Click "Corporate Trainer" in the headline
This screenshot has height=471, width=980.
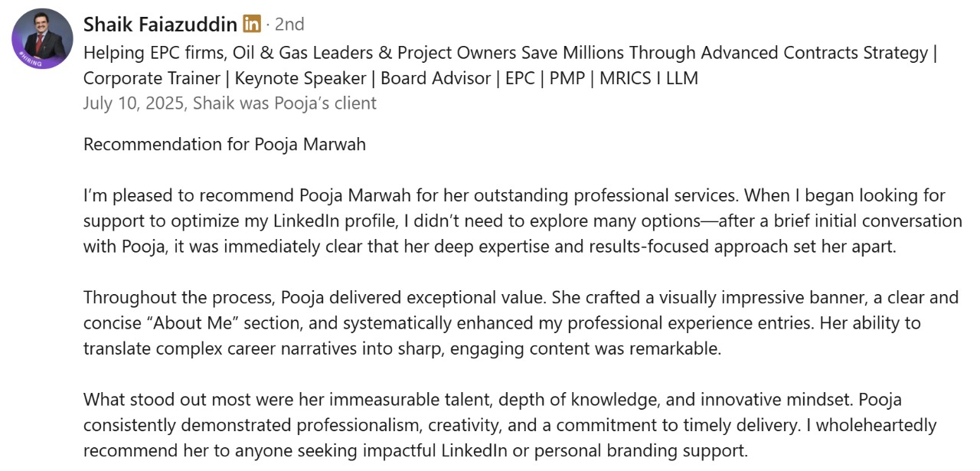point(152,78)
